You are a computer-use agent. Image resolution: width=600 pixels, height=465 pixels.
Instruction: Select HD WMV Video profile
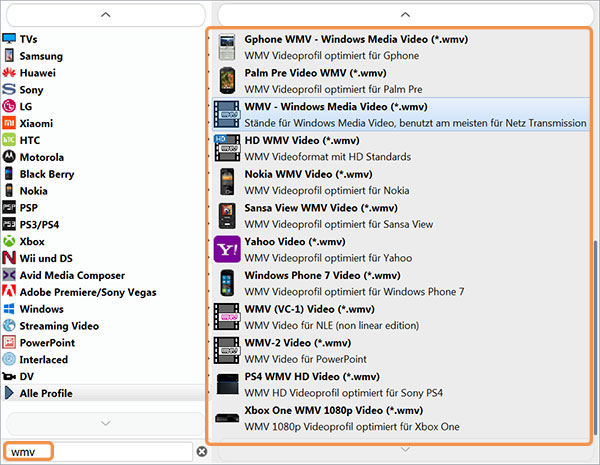pos(401,148)
